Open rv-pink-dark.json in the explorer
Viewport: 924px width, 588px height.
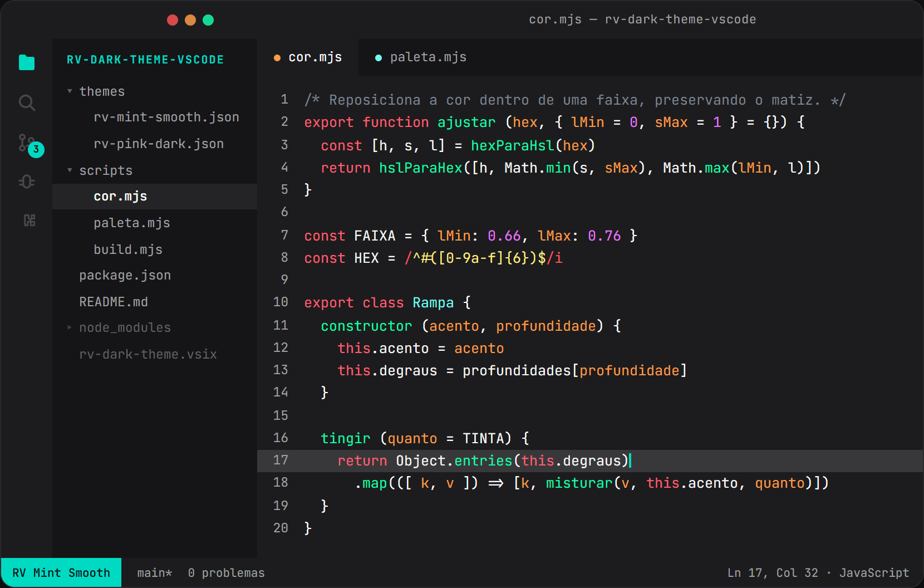(159, 144)
